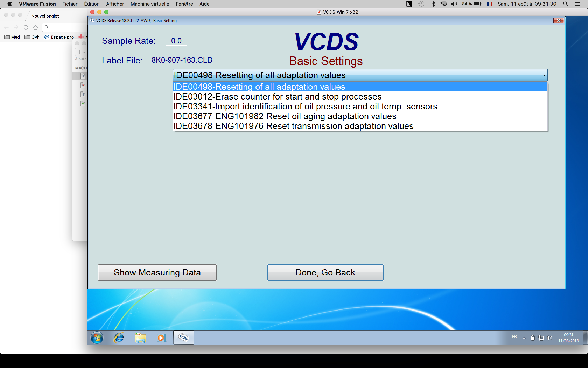Choose IDE03678 Reset transmission adaptation values
588x368 pixels.
[360, 126]
